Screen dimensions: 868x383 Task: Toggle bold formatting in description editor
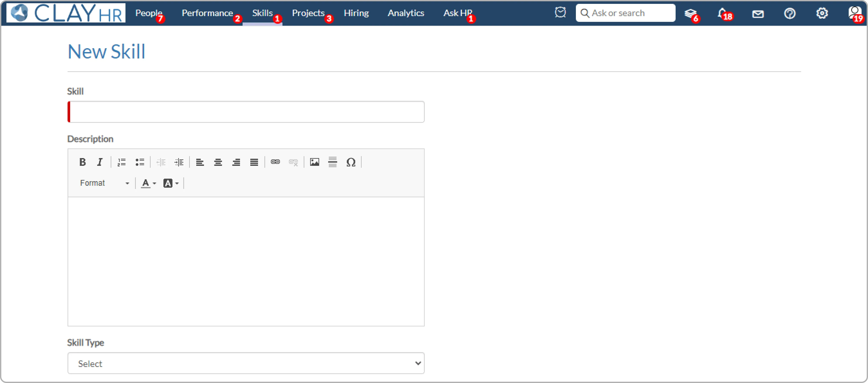coord(82,162)
